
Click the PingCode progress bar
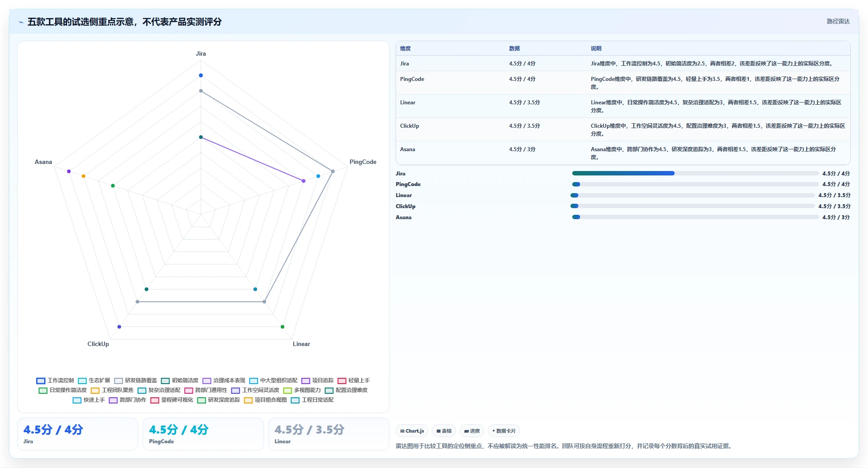(695, 184)
